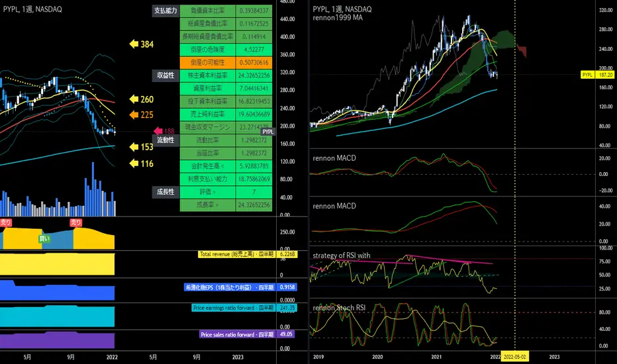The width and height of the screenshot is (617, 364).
Task: Click the 負債資本比率 row label
Action: coord(208,11)
